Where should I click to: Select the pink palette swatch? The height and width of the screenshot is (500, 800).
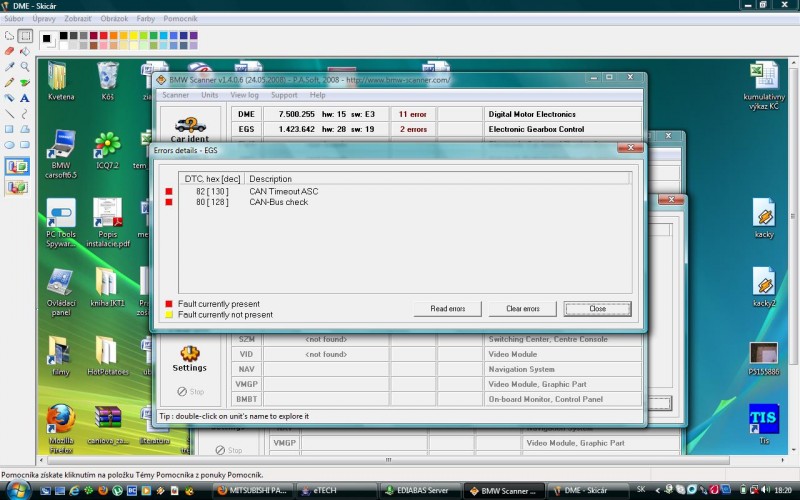(104, 45)
